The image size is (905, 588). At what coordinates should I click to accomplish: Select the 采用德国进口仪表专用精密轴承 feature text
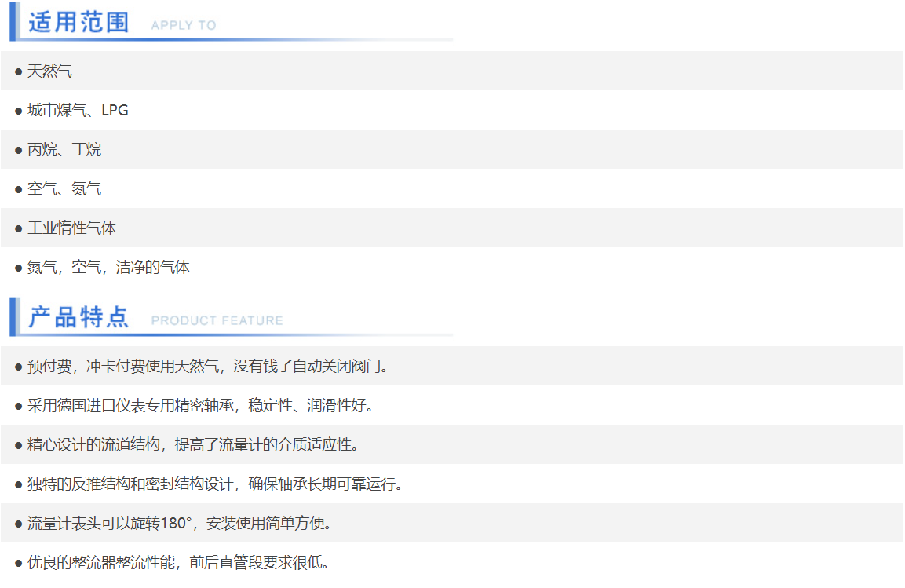[x=133, y=406]
